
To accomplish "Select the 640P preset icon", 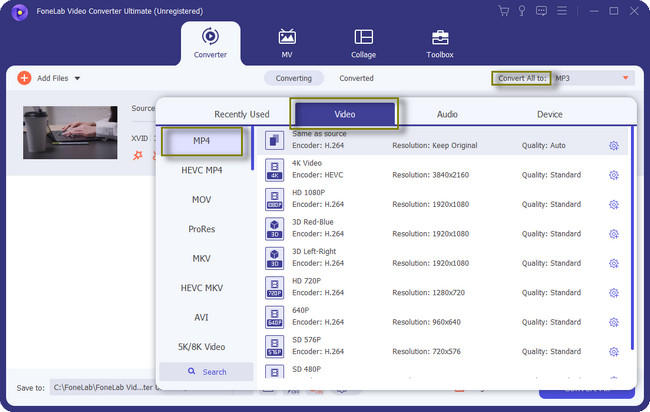I will (274, 317).
